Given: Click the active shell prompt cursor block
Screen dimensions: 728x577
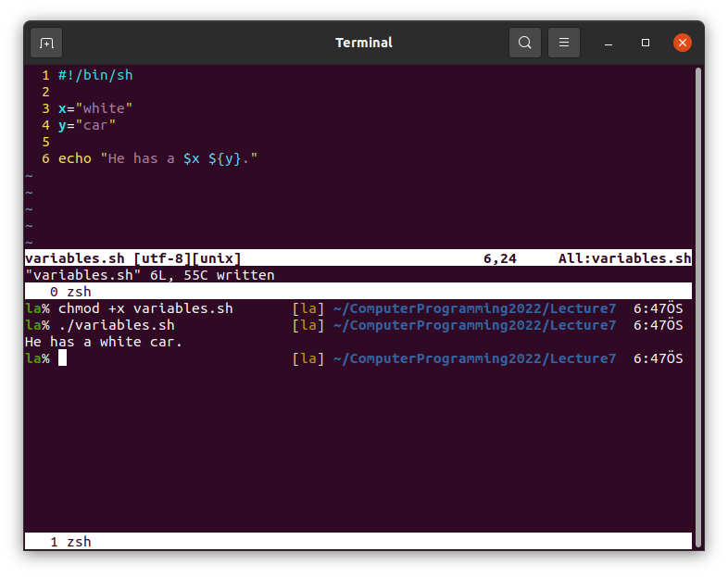Looking at the screenshot, I should tap(62, 358).
